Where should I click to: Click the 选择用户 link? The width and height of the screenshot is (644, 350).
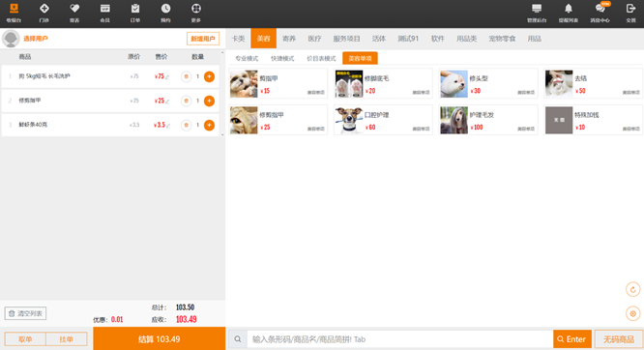(x=36, y=39)
